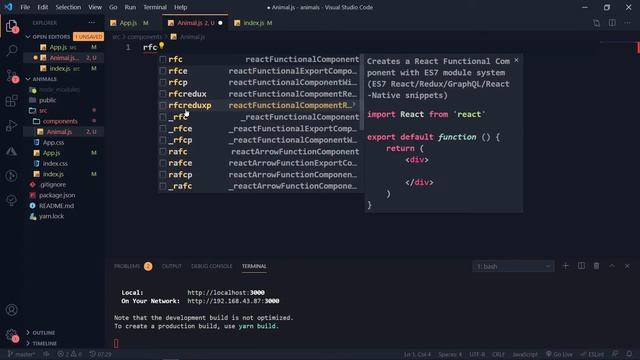Click the lightbulb next to rfc
This screenshot has width=640, height=360.
(x=162, y=46)
